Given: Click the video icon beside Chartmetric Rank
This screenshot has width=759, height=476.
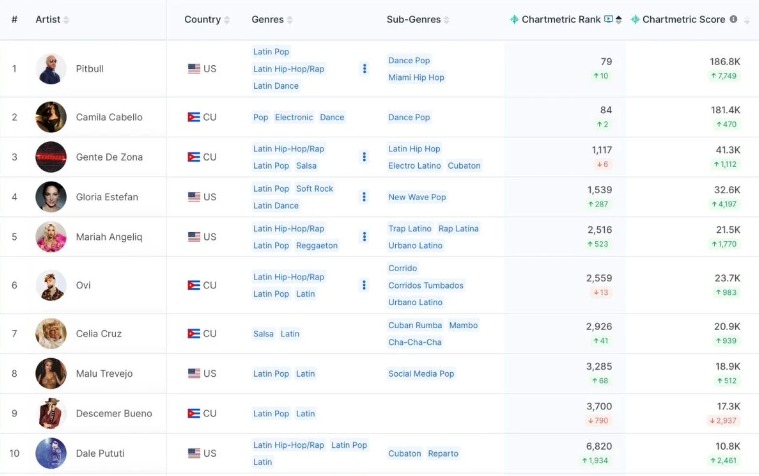Looking at the screenshot, I should [x=608, y=19].
